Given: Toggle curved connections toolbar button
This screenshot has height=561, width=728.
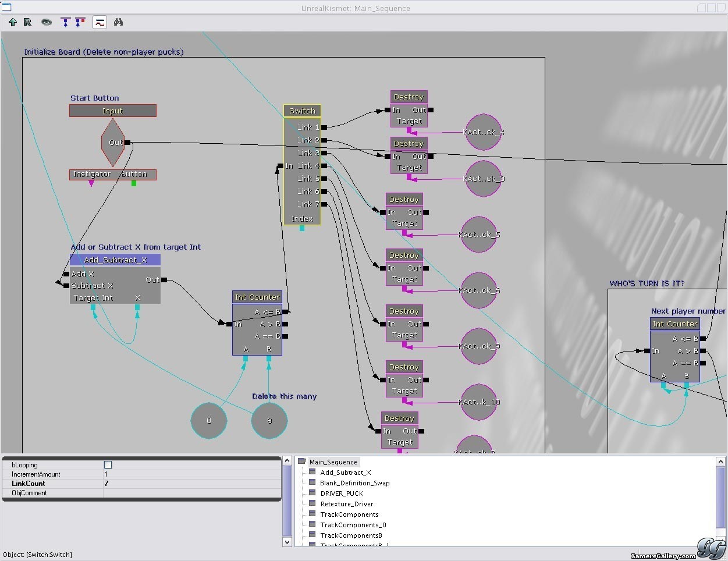Looking at the screenshot, I should point(100,23).
